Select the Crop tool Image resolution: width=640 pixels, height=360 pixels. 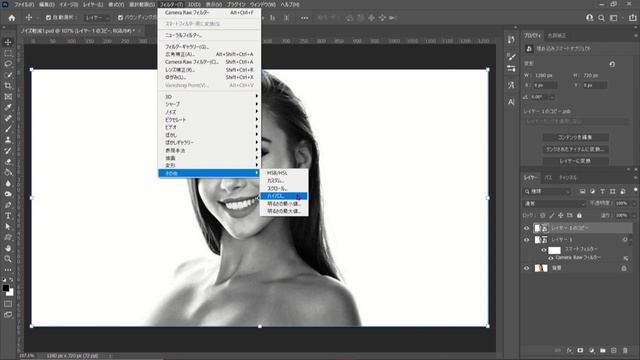click(8, 86)
